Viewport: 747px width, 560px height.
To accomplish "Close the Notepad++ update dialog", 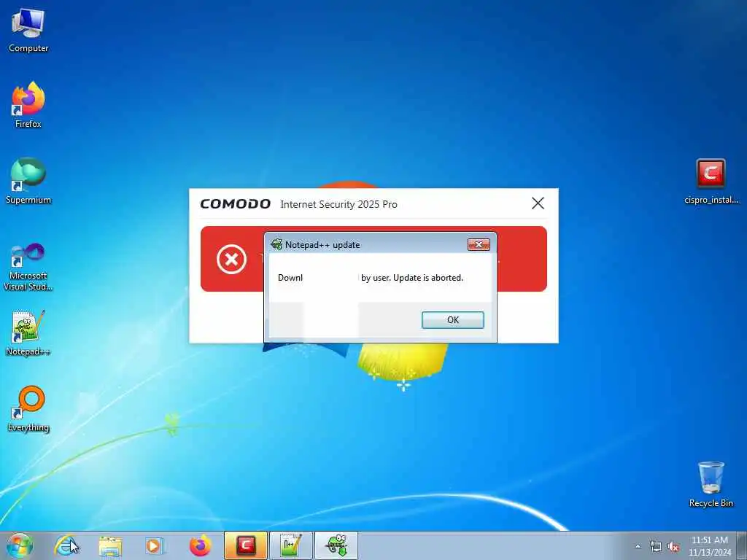I will coord(479,245).
